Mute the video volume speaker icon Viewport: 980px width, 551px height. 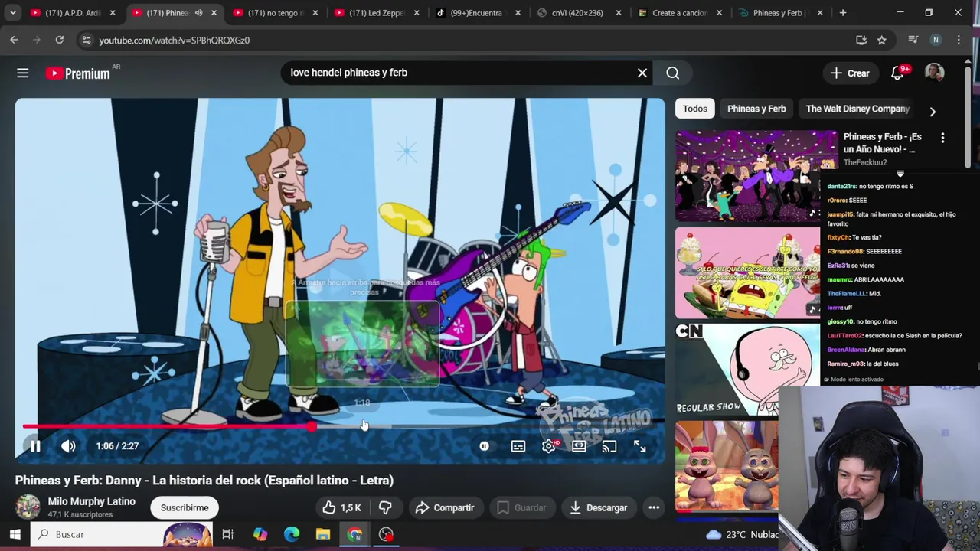(68, 446)
